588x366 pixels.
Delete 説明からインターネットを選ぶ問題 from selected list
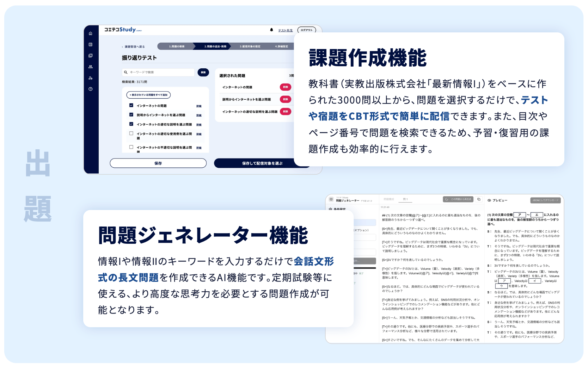pos(286,99)
